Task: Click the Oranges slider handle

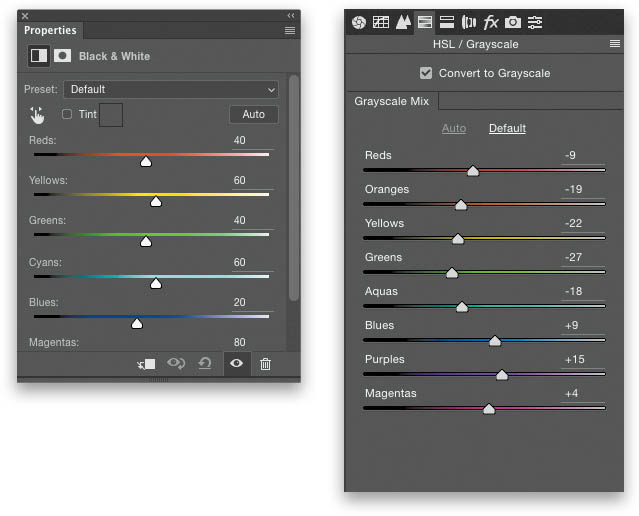Action: tap(461, 205)
